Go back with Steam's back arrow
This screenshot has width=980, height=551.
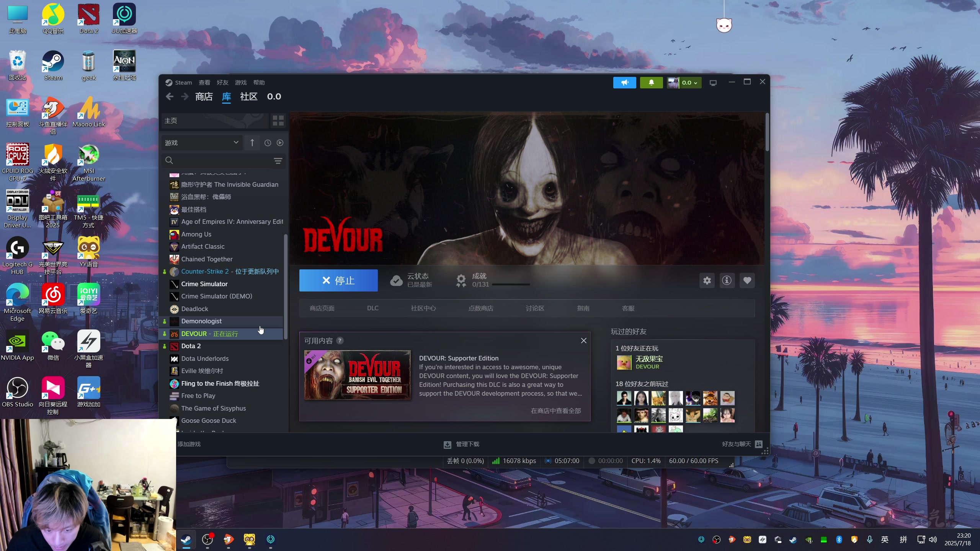point(170,97)
